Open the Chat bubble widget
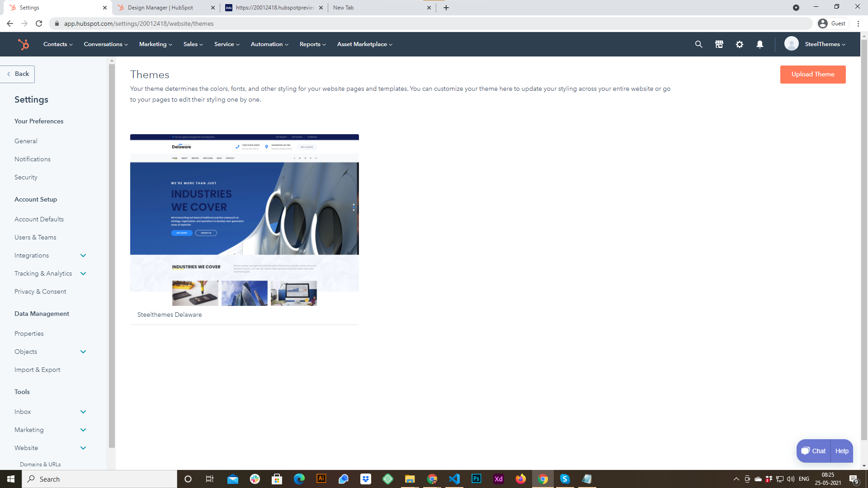The image size is (868, 488). tap(813, 451)
